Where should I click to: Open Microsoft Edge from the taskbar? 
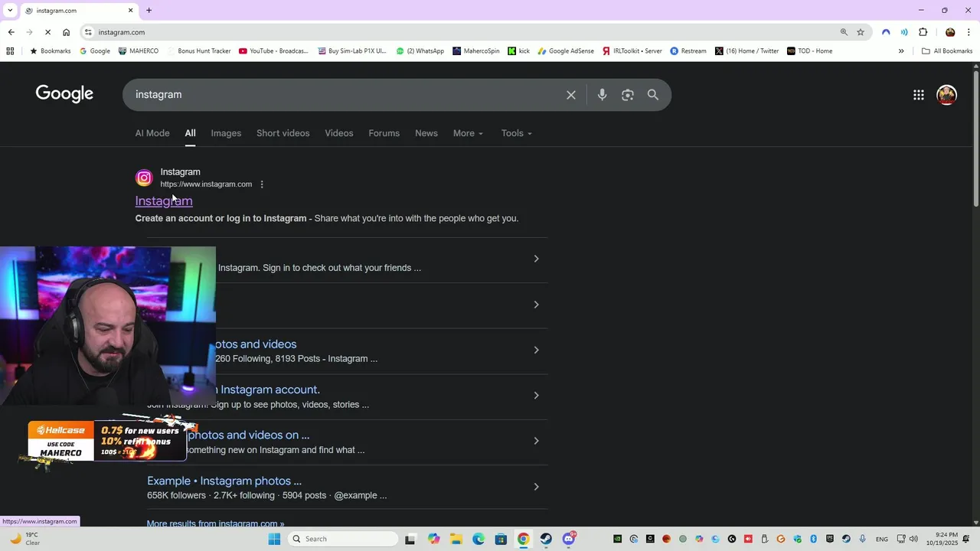479,539
